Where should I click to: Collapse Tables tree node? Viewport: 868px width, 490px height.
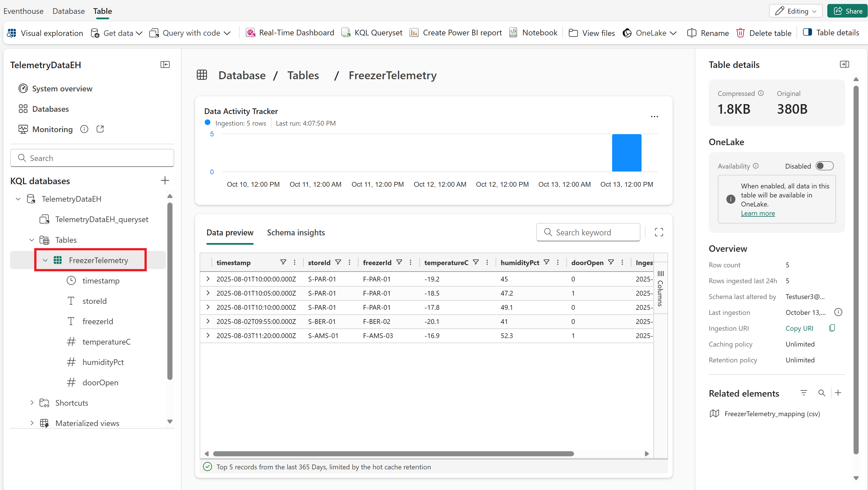[32, 240]
